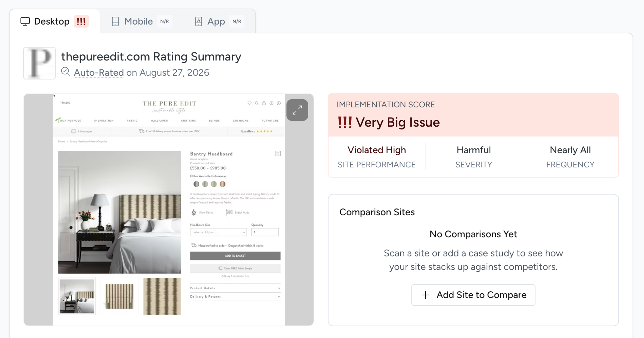Click the search icon in site header
The height and width of the screenshot is (338, 644).
point(257,103)
